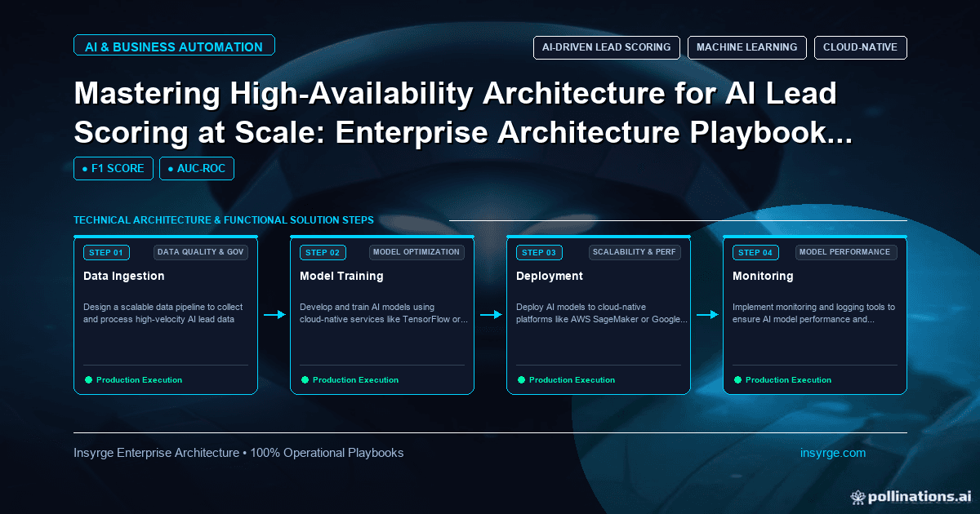Click the main headline title
This screenshot has height=514, width=980.
click(x=463, y=112)
